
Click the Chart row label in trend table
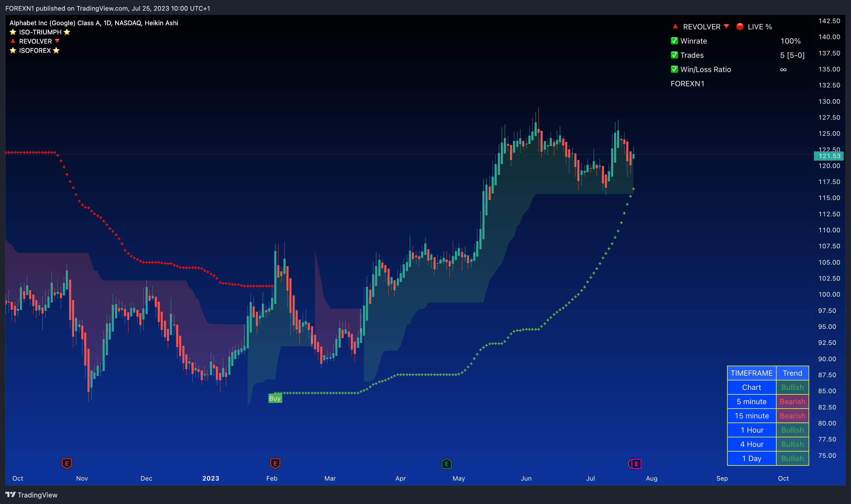(x=752, y=387)
